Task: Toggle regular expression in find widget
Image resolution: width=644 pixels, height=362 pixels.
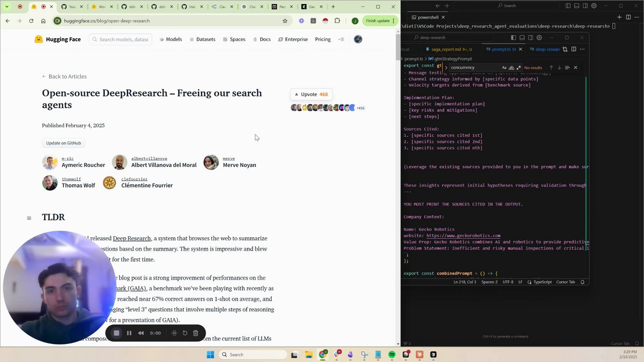Action: pos(519,67)
